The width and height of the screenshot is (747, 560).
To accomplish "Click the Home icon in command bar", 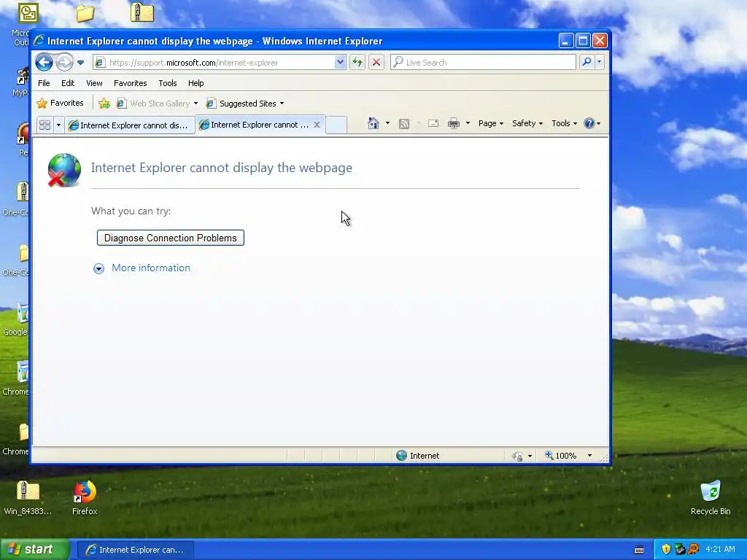I will point(373,123).
